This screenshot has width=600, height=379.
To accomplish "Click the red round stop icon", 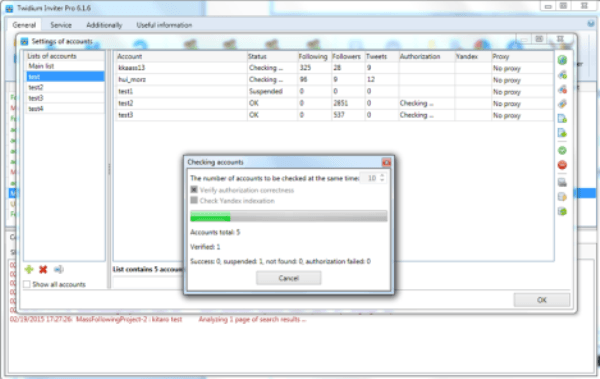I will [x=562, y=165].
